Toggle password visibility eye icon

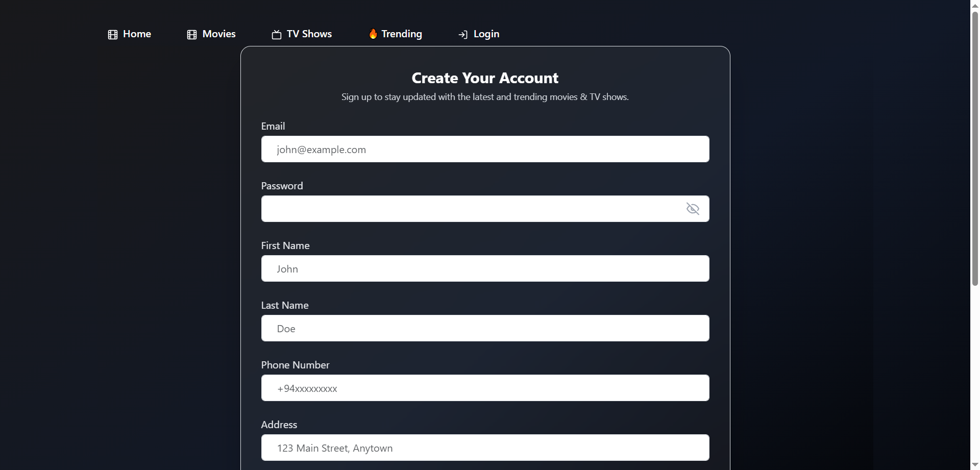(693, 209)
